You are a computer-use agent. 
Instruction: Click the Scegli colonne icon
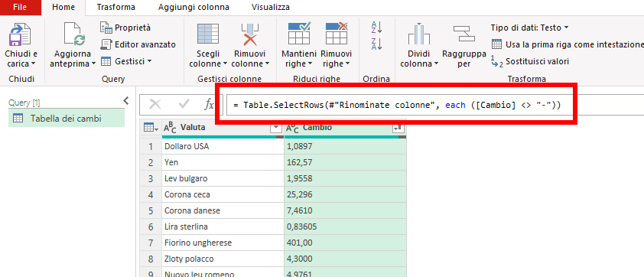[x=208, y=34]
